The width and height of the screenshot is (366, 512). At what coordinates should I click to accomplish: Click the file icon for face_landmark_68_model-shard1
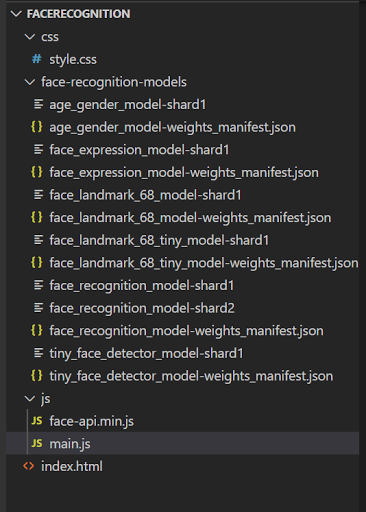pos(38,195)
